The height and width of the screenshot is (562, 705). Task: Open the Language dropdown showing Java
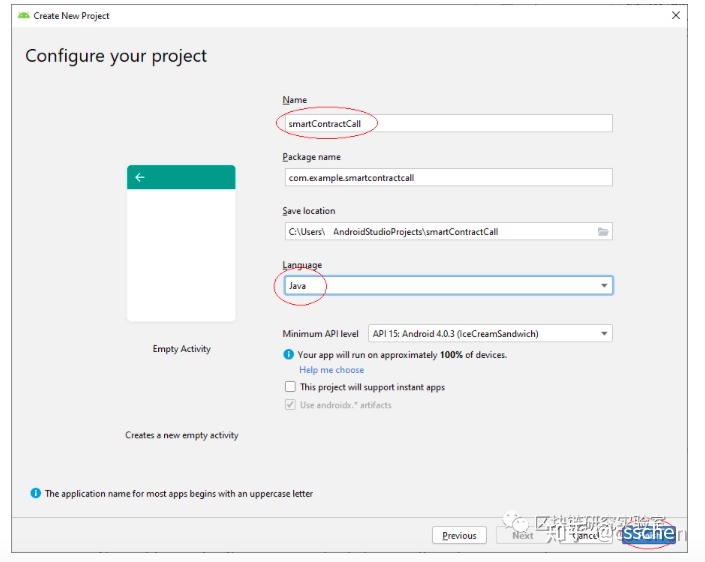click(x=448, y=285)
